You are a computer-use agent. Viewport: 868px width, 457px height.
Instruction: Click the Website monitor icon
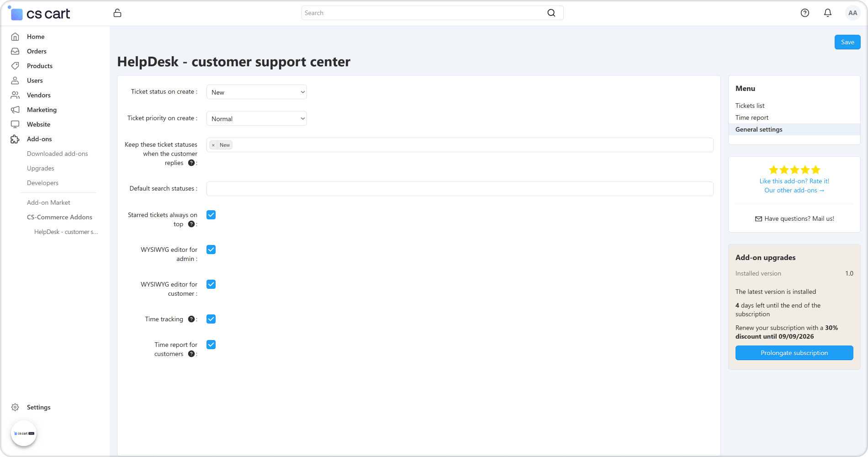(15, 124)
